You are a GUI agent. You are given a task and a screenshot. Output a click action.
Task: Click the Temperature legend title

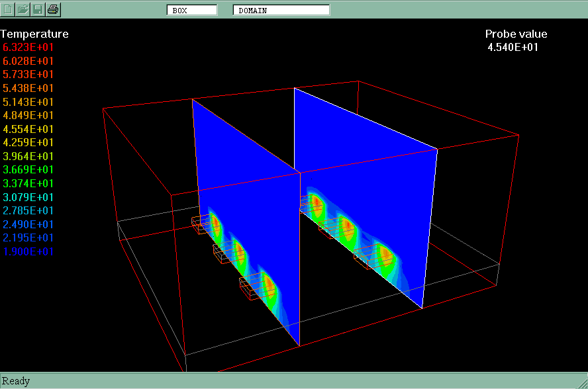click(x=34, y=34)
